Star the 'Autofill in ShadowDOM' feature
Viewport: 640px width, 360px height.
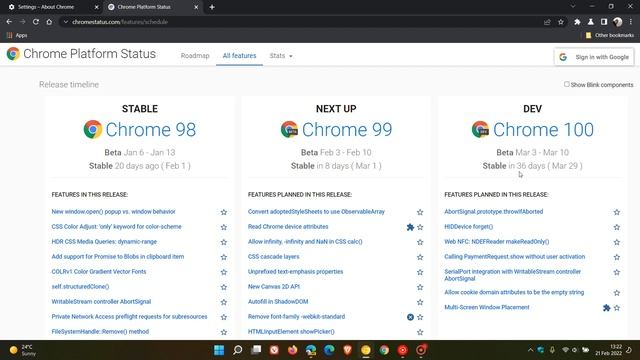click(x=420, y=302)
